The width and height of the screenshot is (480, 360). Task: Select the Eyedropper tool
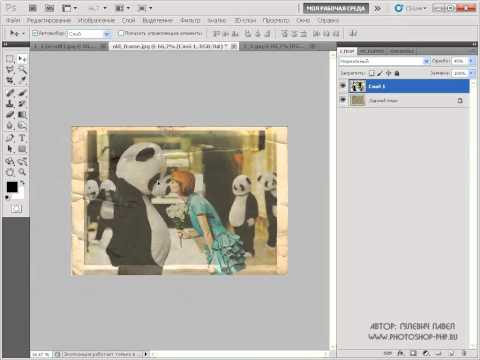point(22,80)
